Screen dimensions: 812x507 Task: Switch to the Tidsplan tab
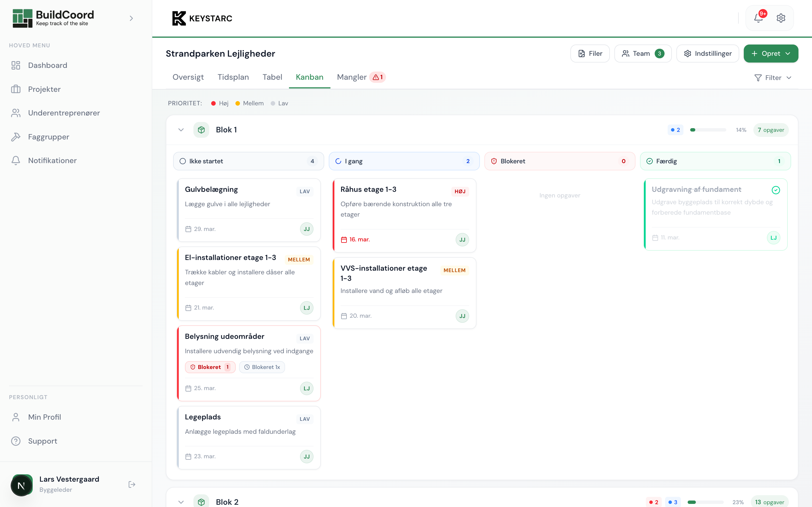233,77
